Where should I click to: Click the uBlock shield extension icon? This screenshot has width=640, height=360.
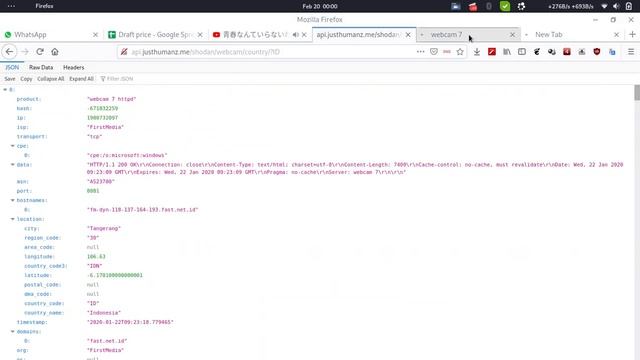click(597, 52)
